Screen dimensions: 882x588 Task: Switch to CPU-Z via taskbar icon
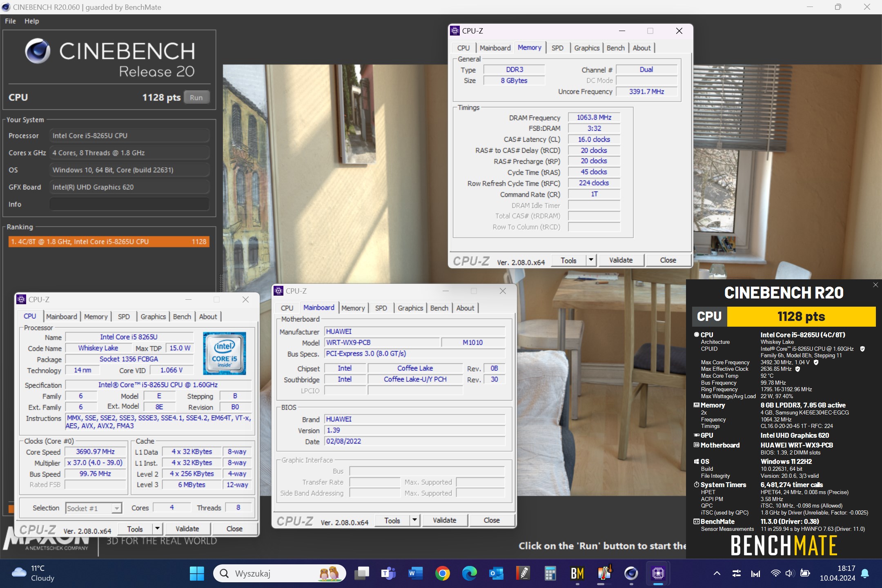click(x=658, y=573)
